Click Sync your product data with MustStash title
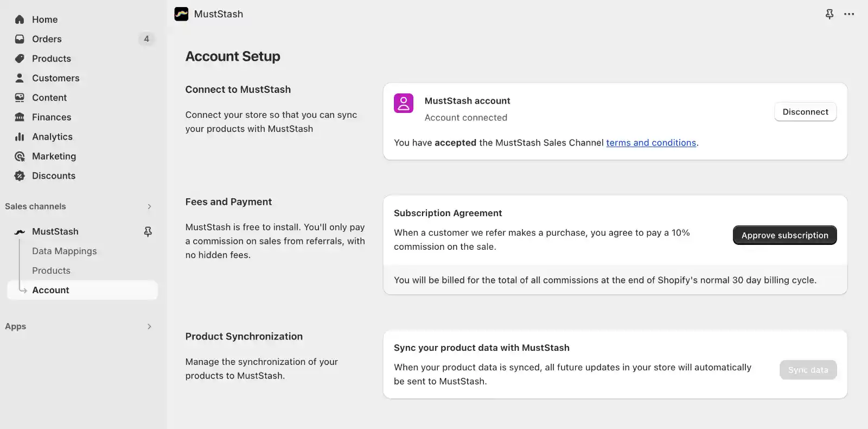 [482, 348]
